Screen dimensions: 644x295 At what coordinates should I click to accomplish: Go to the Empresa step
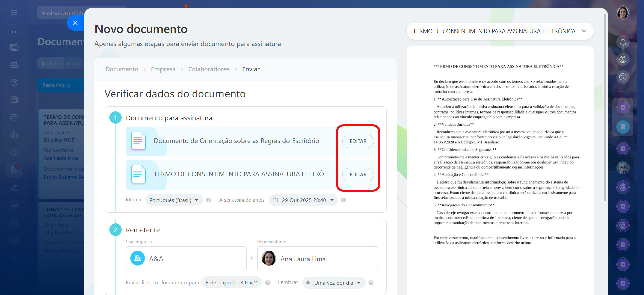point(163,69)
